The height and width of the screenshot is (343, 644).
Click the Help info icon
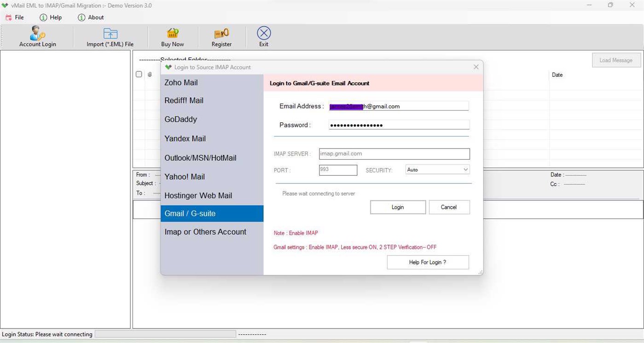tap(42, 17)
